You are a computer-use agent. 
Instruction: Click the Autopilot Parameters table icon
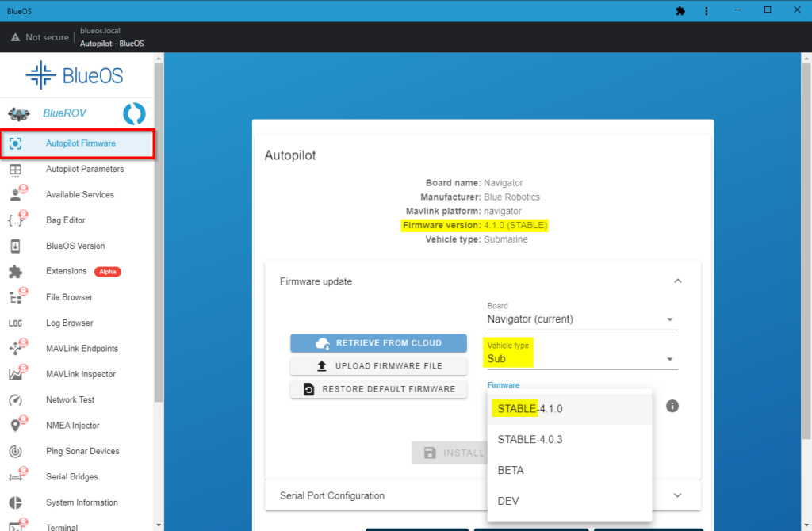pyautogui.click(x=15, y=169)
